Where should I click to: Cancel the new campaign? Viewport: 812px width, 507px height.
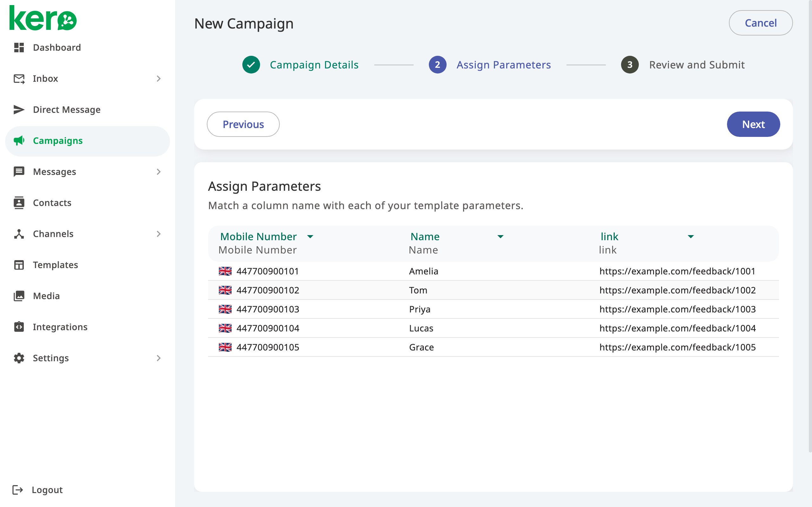(761, 23)
